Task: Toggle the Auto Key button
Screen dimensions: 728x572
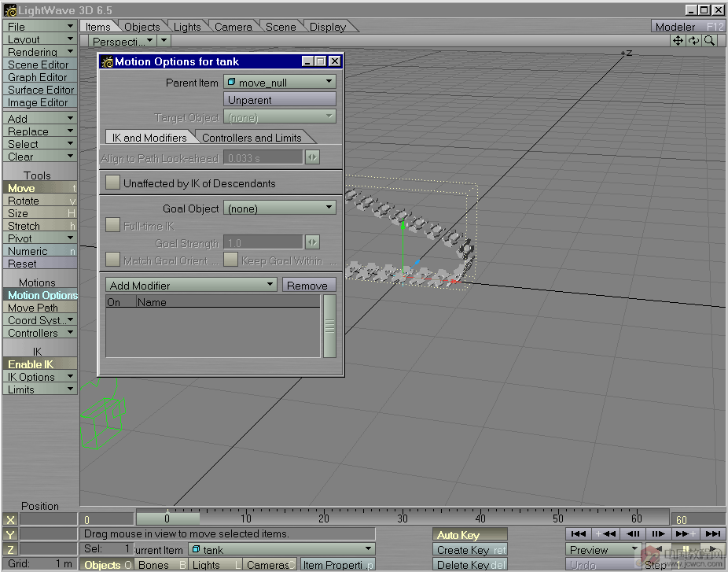Action: pyautogui.click(x=470, y=534)
